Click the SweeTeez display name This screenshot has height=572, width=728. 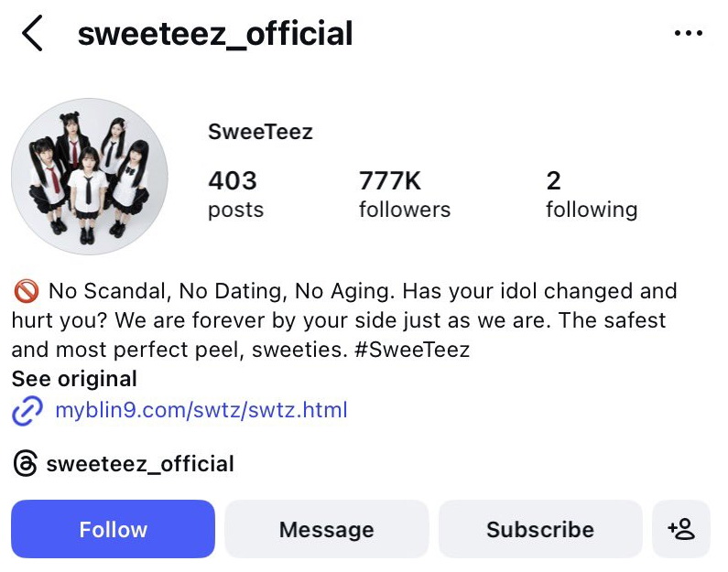260,132
